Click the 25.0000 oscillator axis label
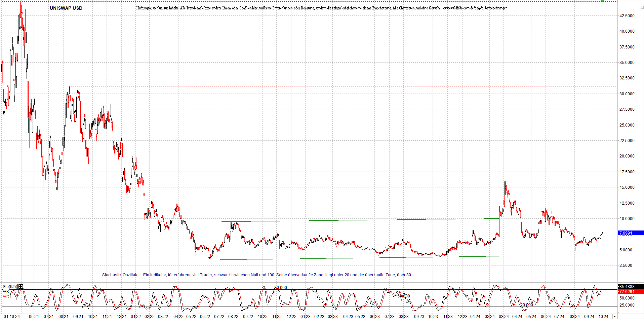644x319 pixels. (x=627, y=306)
